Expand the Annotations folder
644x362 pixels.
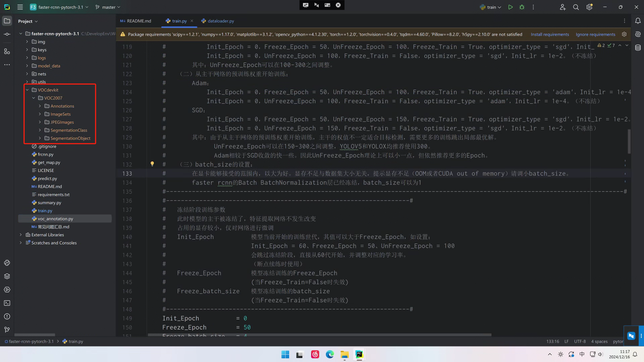[40, 106]
